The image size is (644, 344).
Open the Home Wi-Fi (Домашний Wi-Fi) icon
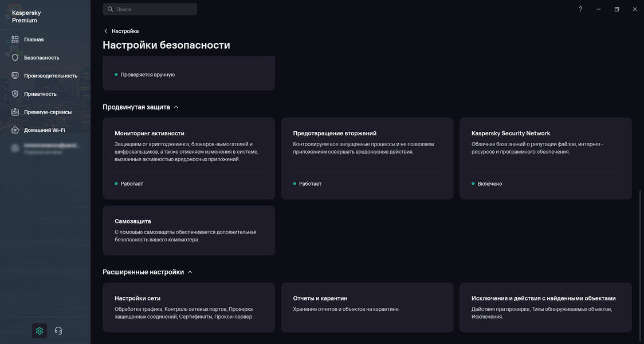(15, 130)
